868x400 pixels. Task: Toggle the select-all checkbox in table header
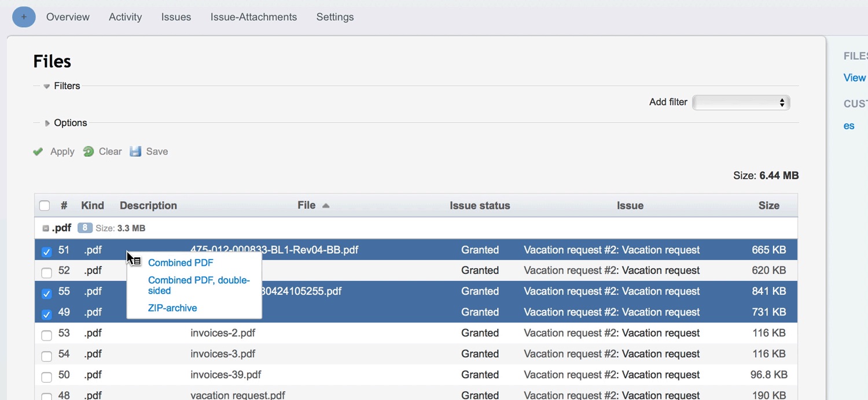click(x=45, y=206)
